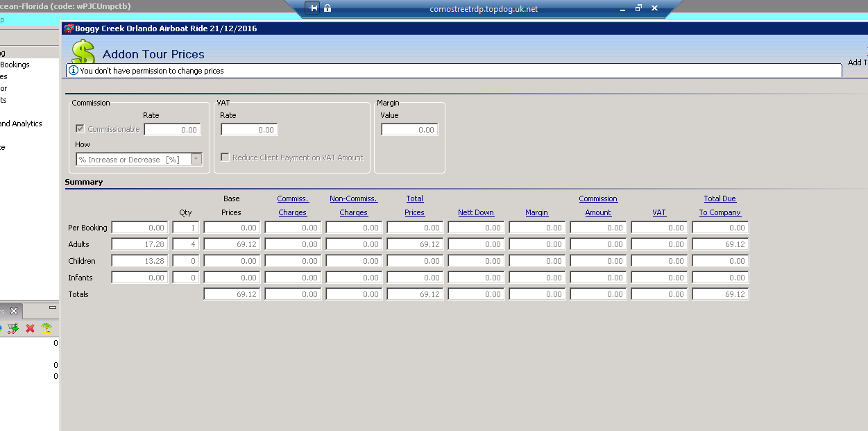Click the red X delete icon in toolbar
868x431 pixels.
[x=30, y=328]
